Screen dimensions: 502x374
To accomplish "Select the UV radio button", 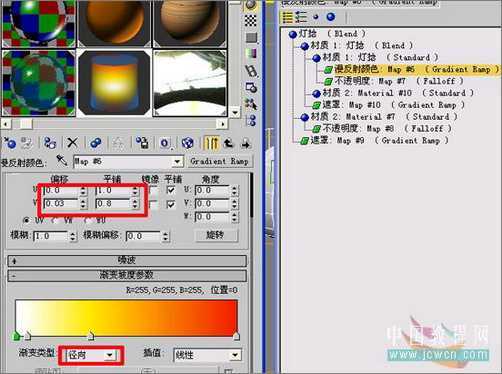I will 26,220.
